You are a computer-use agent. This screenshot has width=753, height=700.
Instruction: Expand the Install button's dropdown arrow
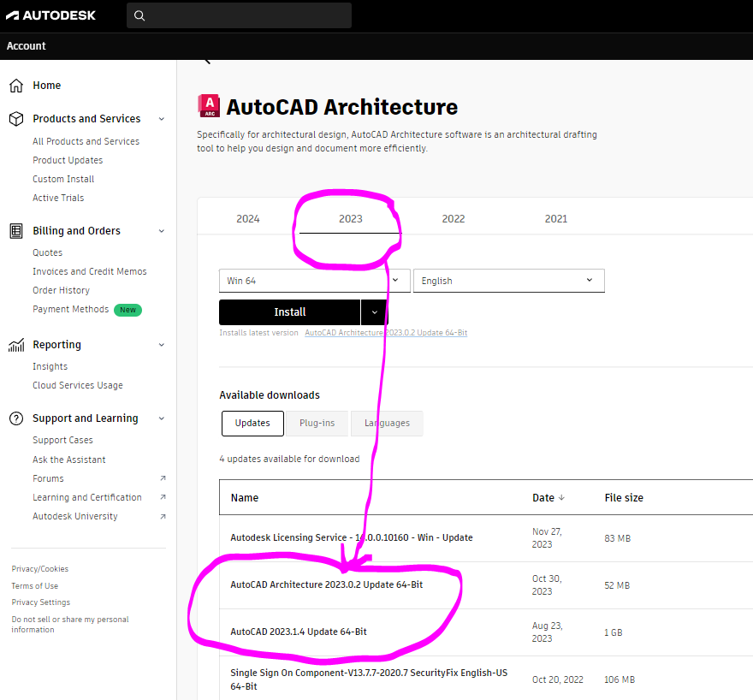tap(374, 311)
